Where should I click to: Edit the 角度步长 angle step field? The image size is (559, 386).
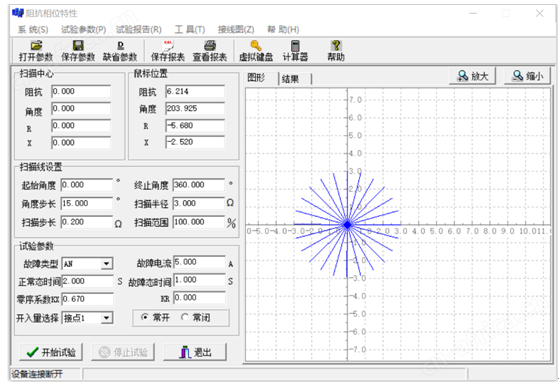(x=87, y=204)
